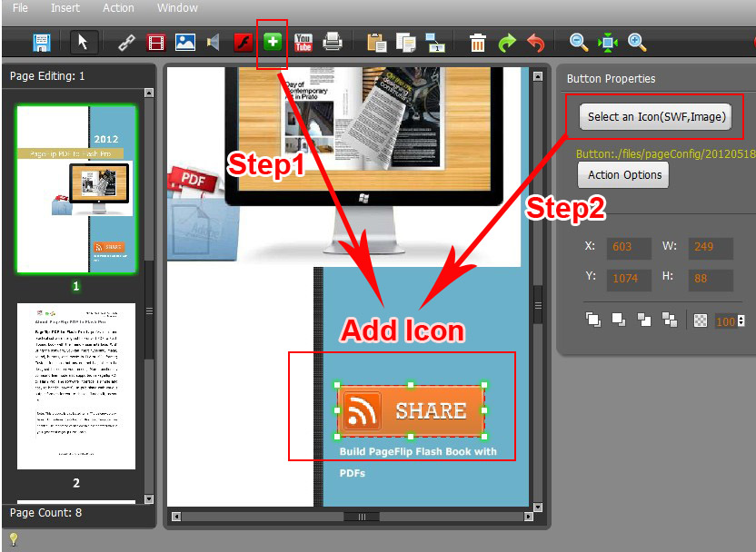The image size is (756, 552).
Task: Click the X position field showing 603
Action: click(629, 248)
